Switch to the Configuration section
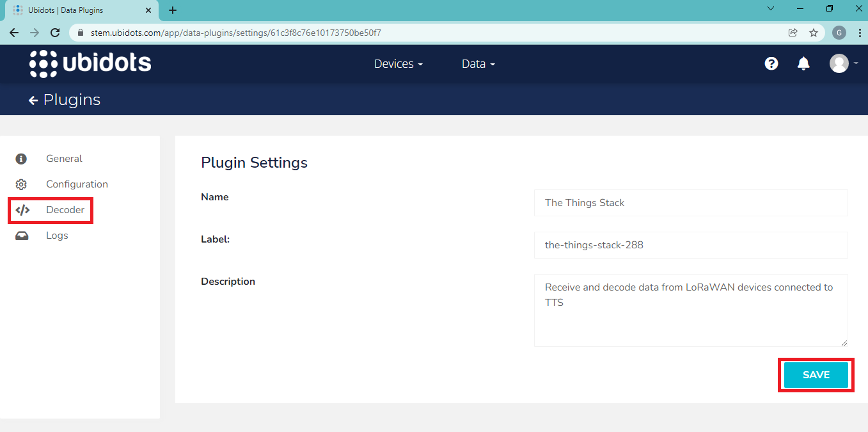 click(77, 184)
